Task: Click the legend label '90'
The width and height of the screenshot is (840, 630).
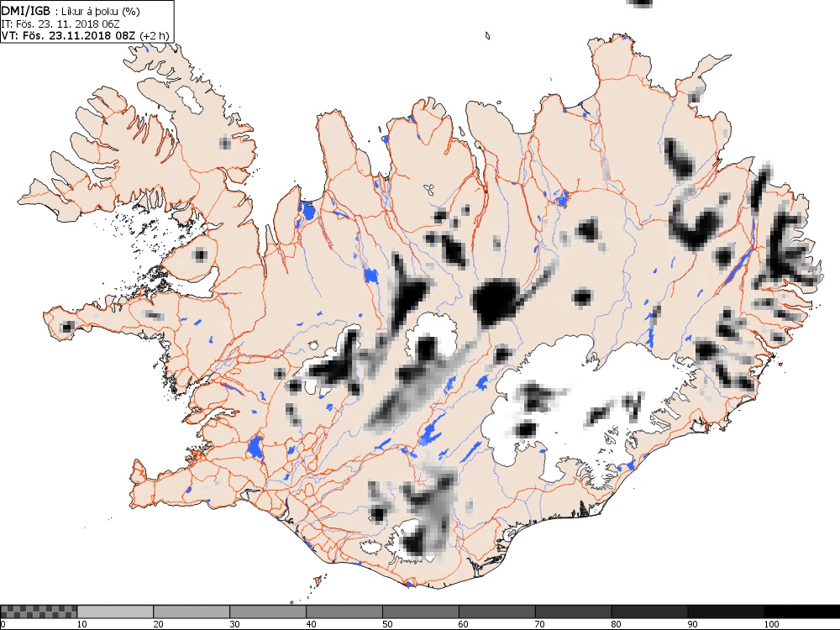Action: [x=693, y=624]
